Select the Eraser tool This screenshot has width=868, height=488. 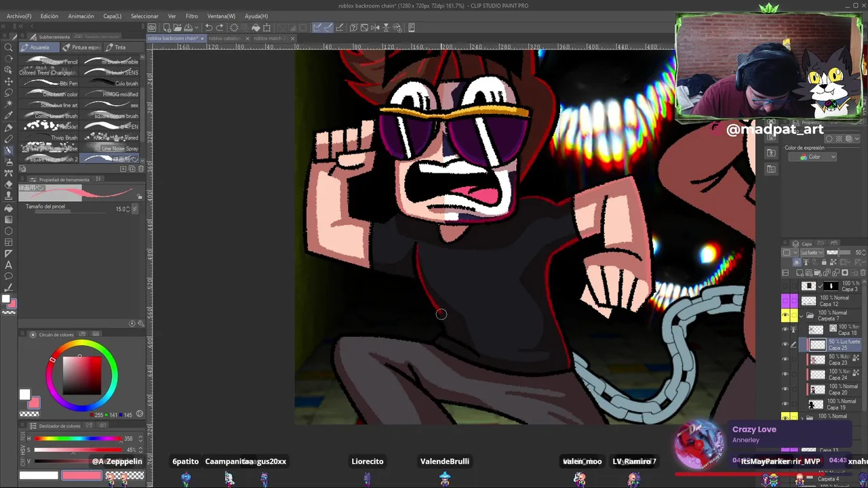(x=9, y=184)
